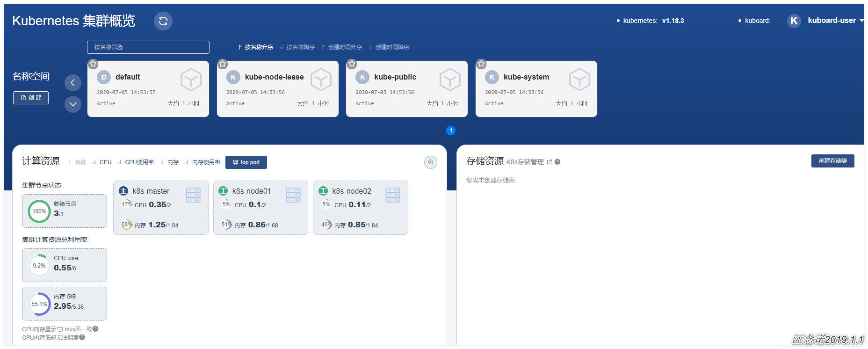868x349 pixels.
Task: Click the cube icon on kube-system
Action: 579,80
